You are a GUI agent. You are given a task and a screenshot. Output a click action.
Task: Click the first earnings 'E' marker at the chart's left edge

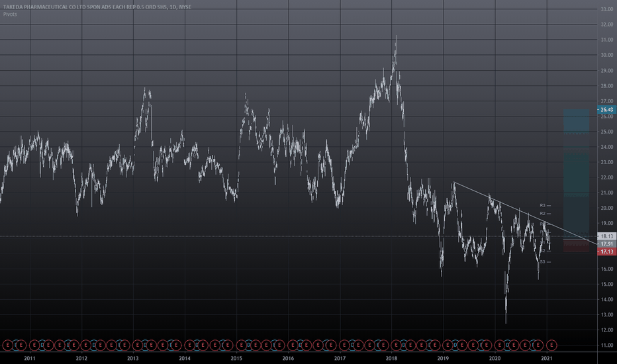tap(7, 345)
